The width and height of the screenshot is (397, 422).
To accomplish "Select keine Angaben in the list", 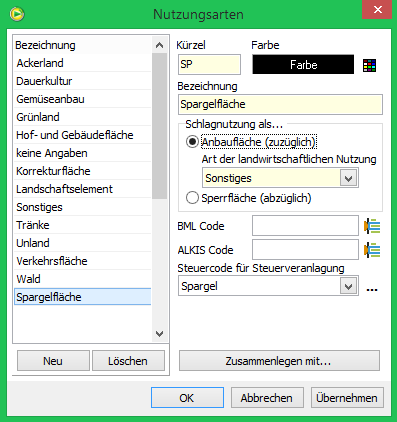I will pyautogui.click(x=82, y=153).
